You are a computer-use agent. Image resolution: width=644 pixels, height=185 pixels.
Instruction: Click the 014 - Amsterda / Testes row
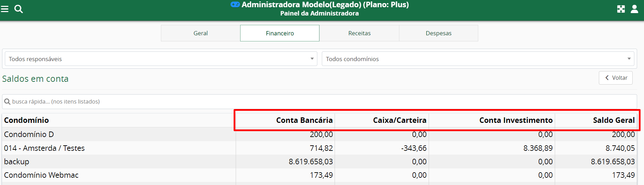coord(44,148)
